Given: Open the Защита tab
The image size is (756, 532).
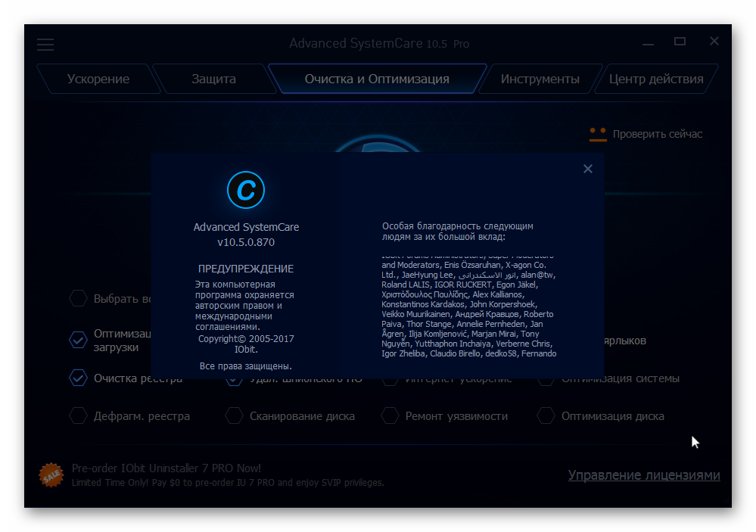Looking at the screenshot, I should pyautogui.click(x=213, y=79).
